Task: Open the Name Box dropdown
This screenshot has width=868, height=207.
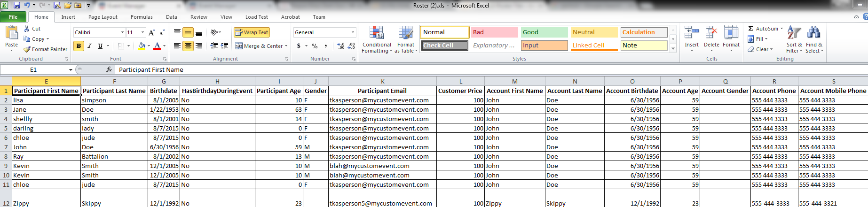Action: click(71, 69)
